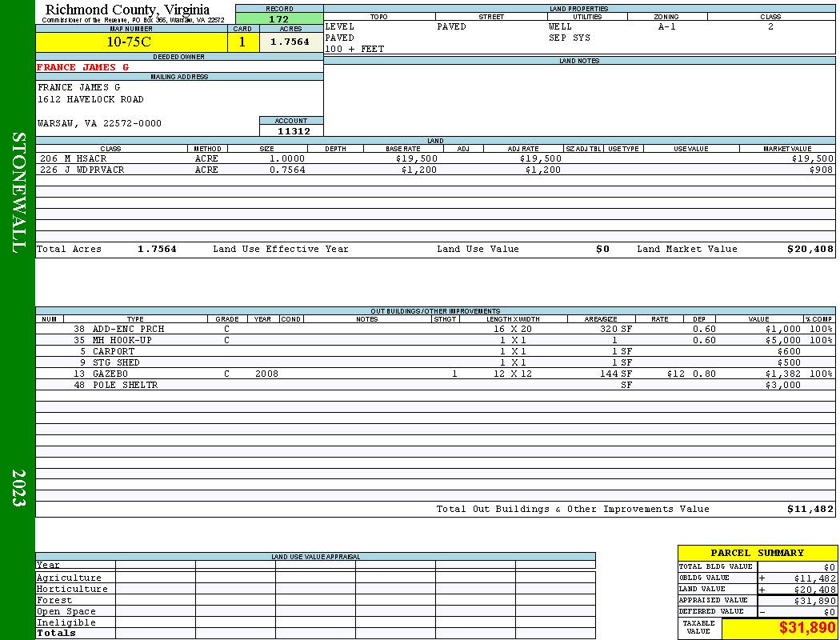Select the Ineligible row label

(66, 623)
